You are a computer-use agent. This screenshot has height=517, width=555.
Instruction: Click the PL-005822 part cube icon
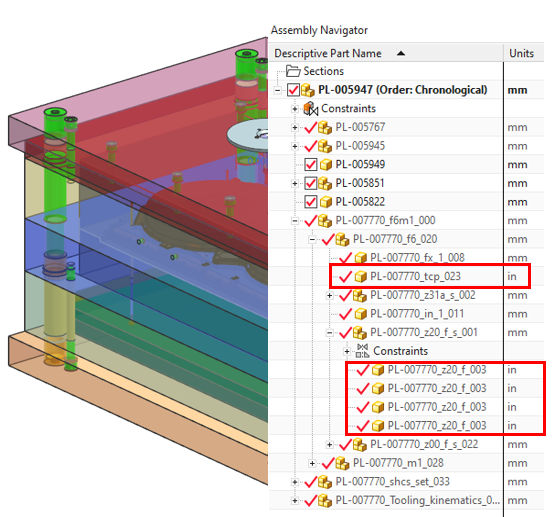click(326, 202)
